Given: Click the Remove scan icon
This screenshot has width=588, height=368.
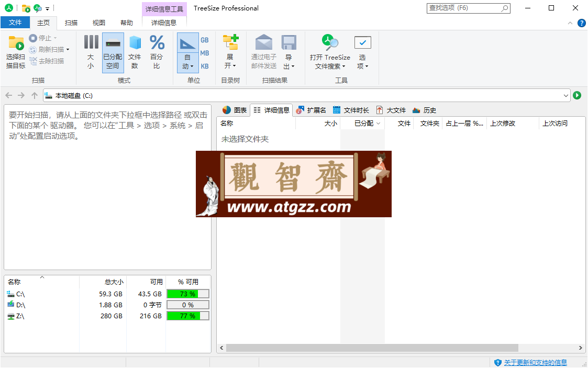Looking at the screenshot, I should pyautogui.click(x=33, y=61).
